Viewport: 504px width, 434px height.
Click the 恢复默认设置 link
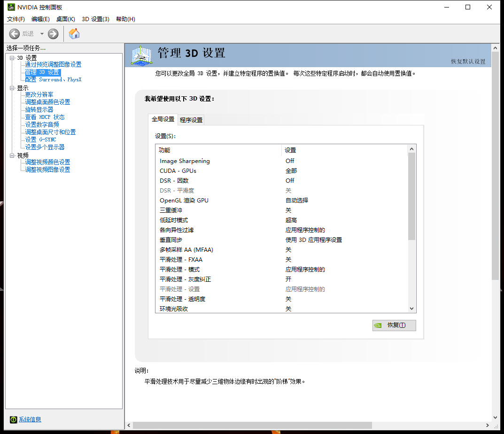pos(468,62)
